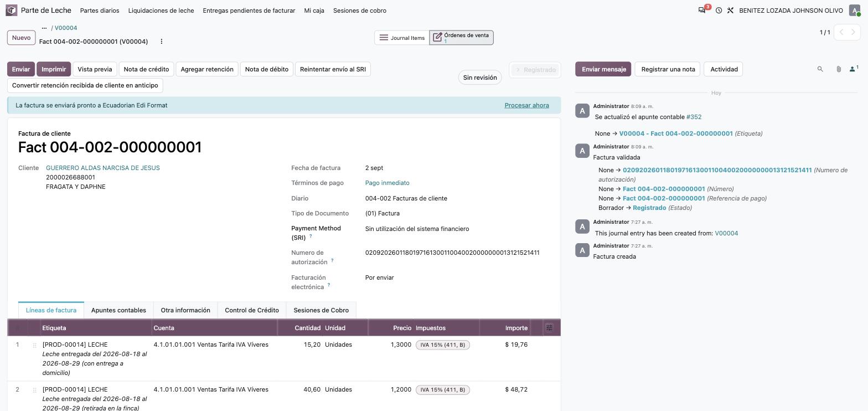
Task: Open the conversations icon with 3 badge
Action: 703,10
